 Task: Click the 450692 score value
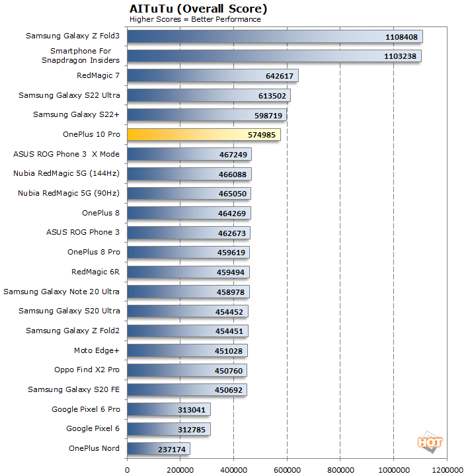[229, 391]
